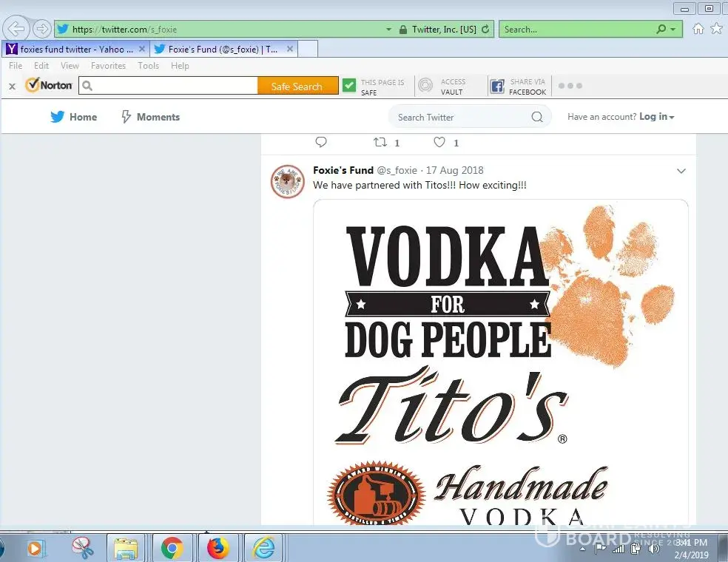Screen dimensions: 728x562
Task: Click the Norton Safe Search button
Action: (x=297, y=86)
